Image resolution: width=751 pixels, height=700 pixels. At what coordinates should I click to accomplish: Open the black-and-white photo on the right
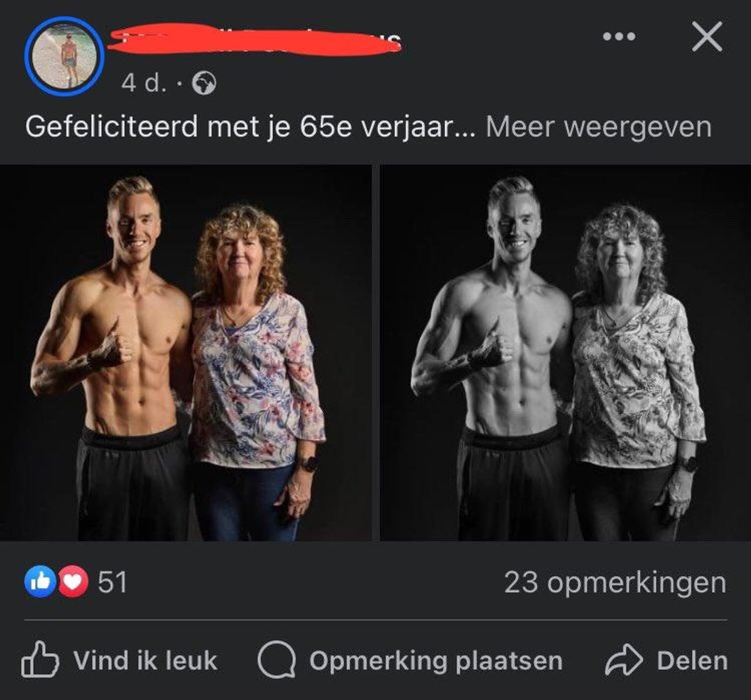coord(566,353)
